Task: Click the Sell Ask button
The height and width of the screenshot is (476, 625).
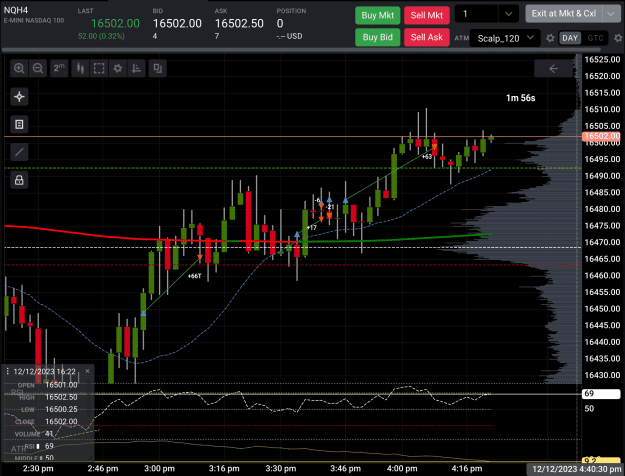Action: click(x=426, y=37)
